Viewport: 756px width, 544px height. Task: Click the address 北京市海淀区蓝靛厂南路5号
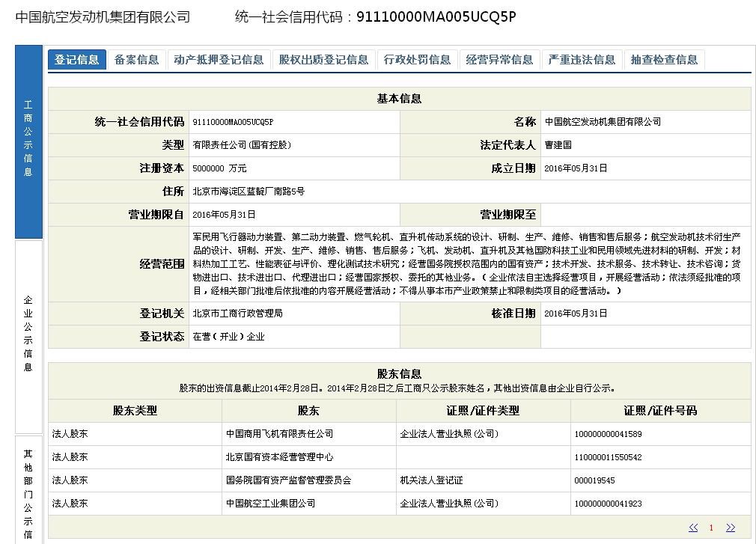249,192
